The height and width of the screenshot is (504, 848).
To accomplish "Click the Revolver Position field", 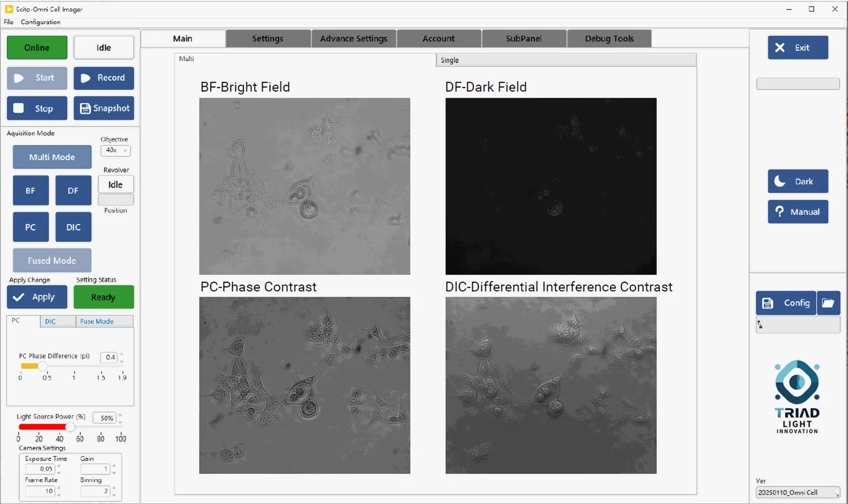I will coord(116,200).
